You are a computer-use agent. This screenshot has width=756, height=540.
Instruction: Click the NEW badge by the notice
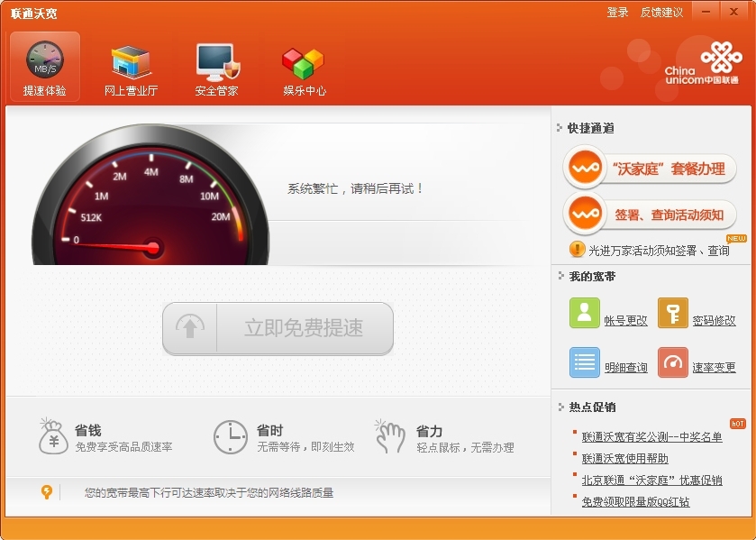coord(736,238)
